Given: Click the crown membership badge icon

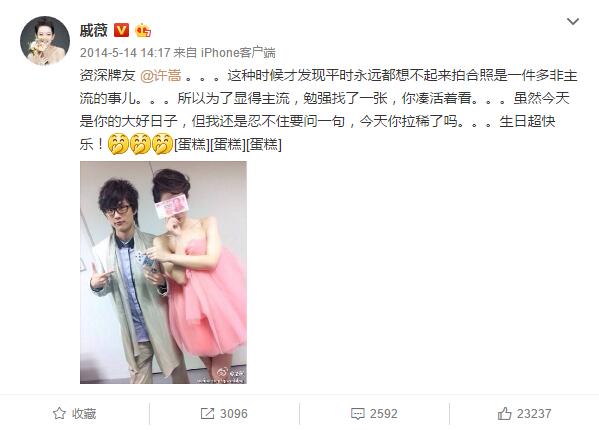Looking at the screenshot, I should pyautogui.click(x=143, y=30).
